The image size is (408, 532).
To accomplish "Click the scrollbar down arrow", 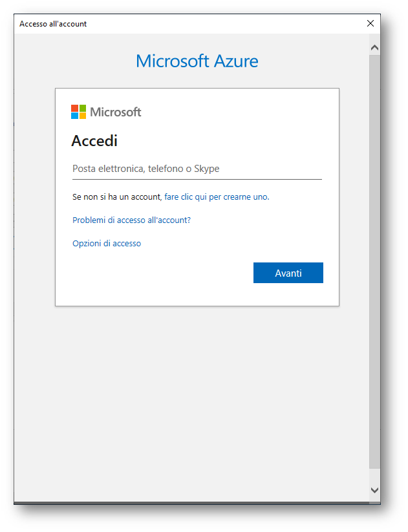I will (x=374, y=490).
